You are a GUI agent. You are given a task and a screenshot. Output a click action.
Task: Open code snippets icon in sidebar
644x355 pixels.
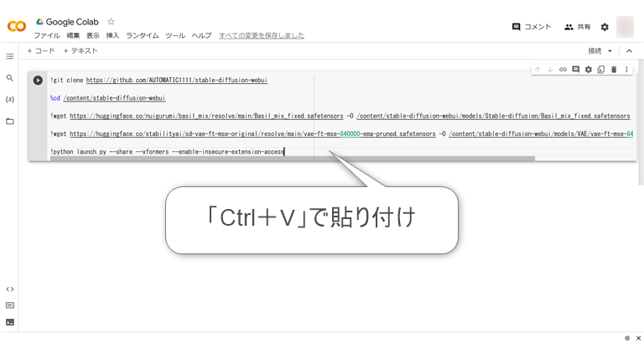tap(10, 290)
